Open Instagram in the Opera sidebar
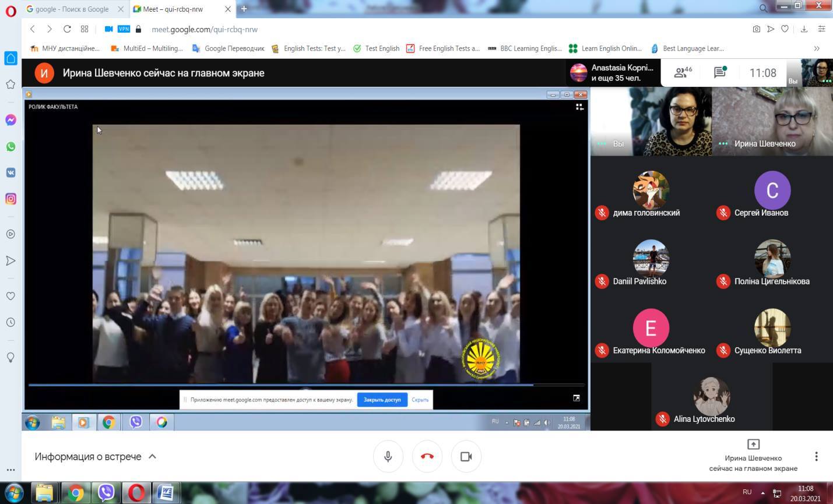This screenshot has height=504, width=833. pyautogui.click(x=10, y=199)
